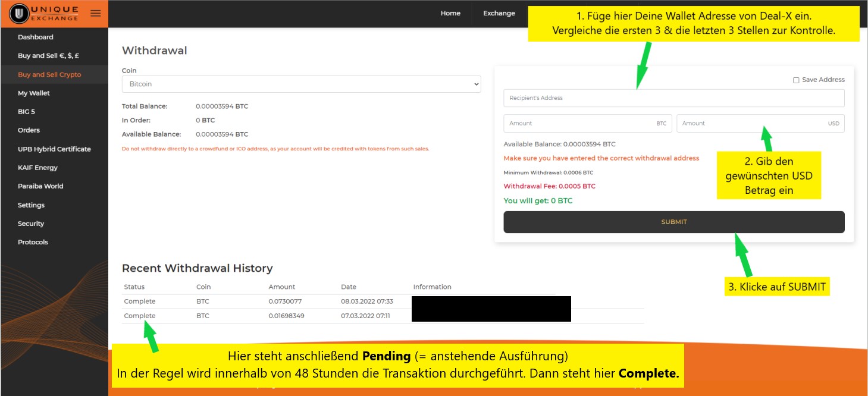Screen dimensions: 868x396
Task: Click the Unique Exchange logo
Action: (x=45, y=13)
